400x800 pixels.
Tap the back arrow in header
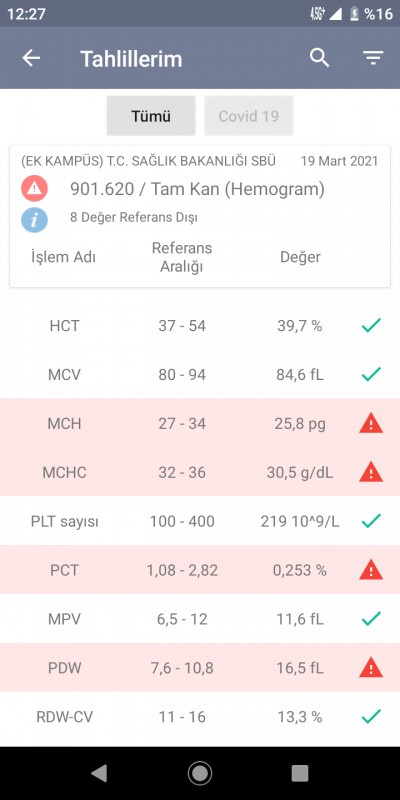pos(31,59)
